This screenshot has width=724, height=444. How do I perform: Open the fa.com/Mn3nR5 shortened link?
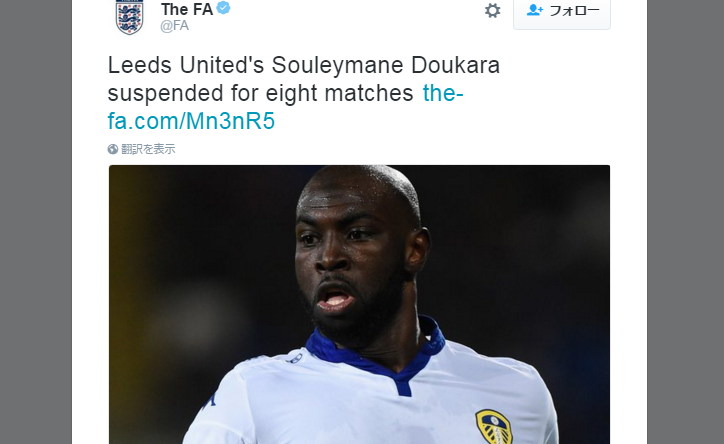[191, 121]
